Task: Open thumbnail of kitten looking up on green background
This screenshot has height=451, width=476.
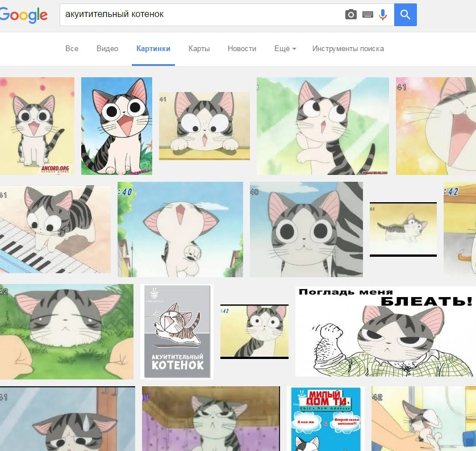Action: [323, 126]
